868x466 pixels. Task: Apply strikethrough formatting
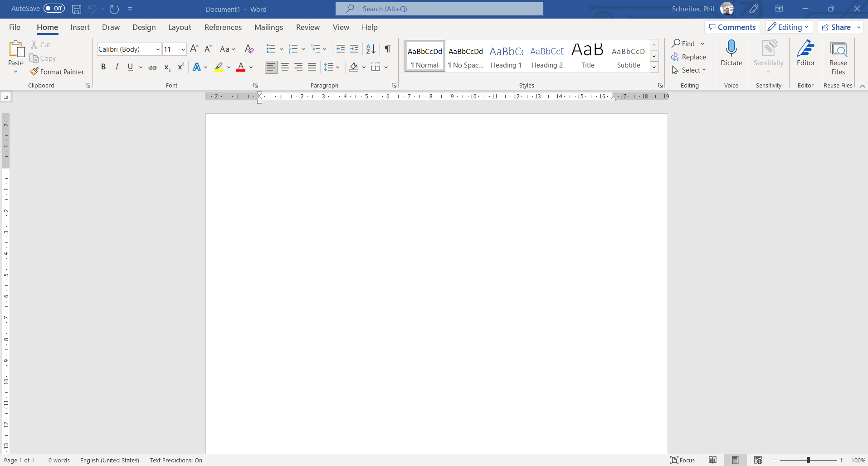coord(153,67)
